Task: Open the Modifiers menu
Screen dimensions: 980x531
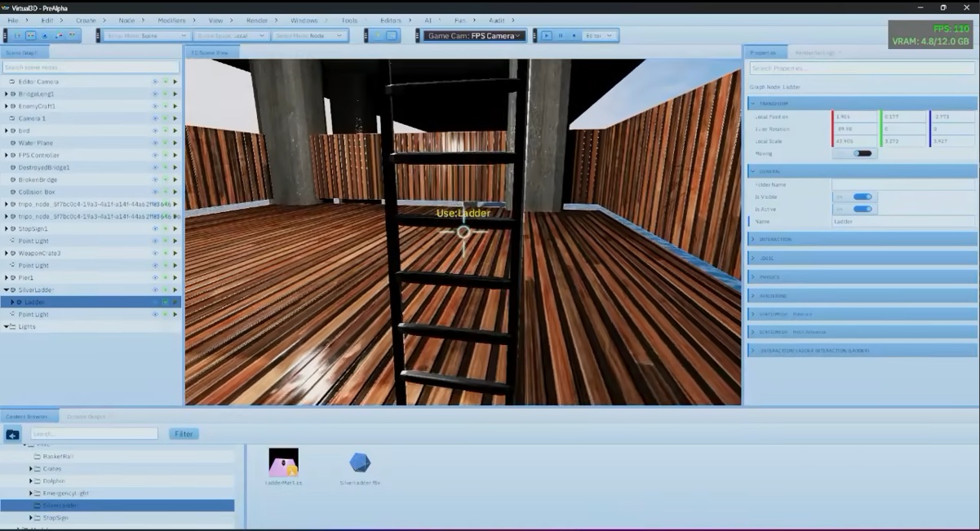Action: coord(171,20)
